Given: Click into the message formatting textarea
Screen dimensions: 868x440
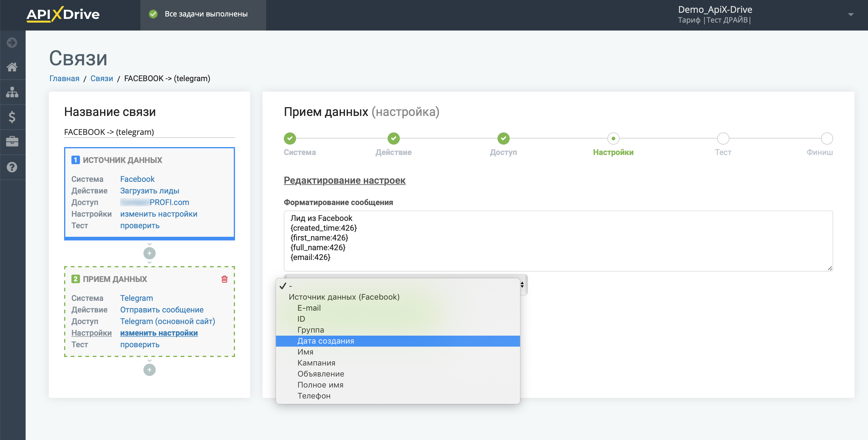Looking at the screenshot, I should tap(558, 241).
